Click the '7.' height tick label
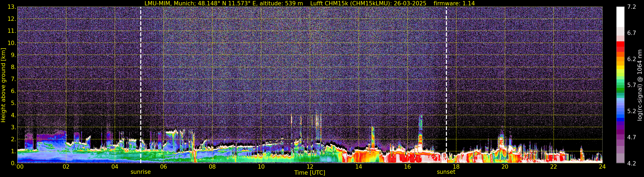Image resolution: width=644 pixels, height=177 pixels. click(13, 79)
